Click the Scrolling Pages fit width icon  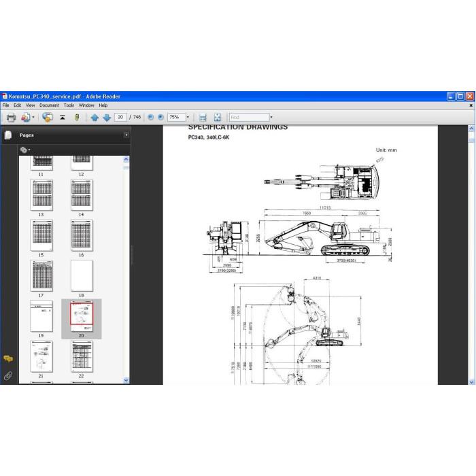[203, 117]
